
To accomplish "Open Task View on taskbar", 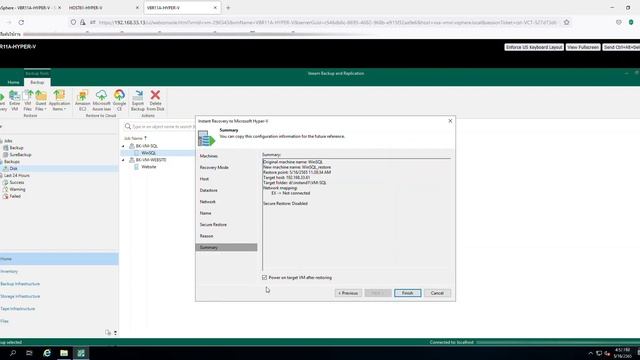I will point(29,353).
